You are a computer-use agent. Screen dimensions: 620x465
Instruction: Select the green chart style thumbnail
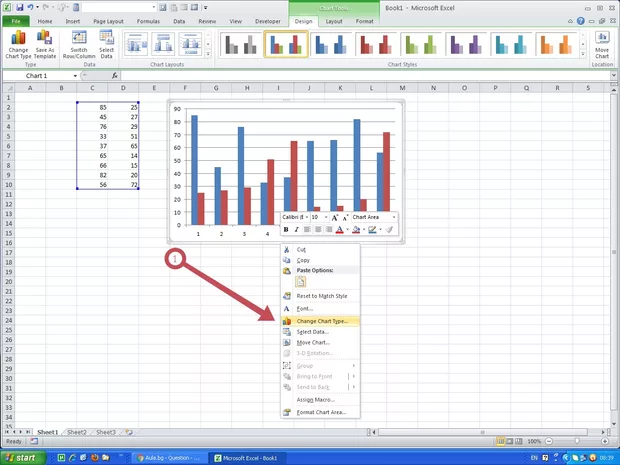(x=421, y=44)
